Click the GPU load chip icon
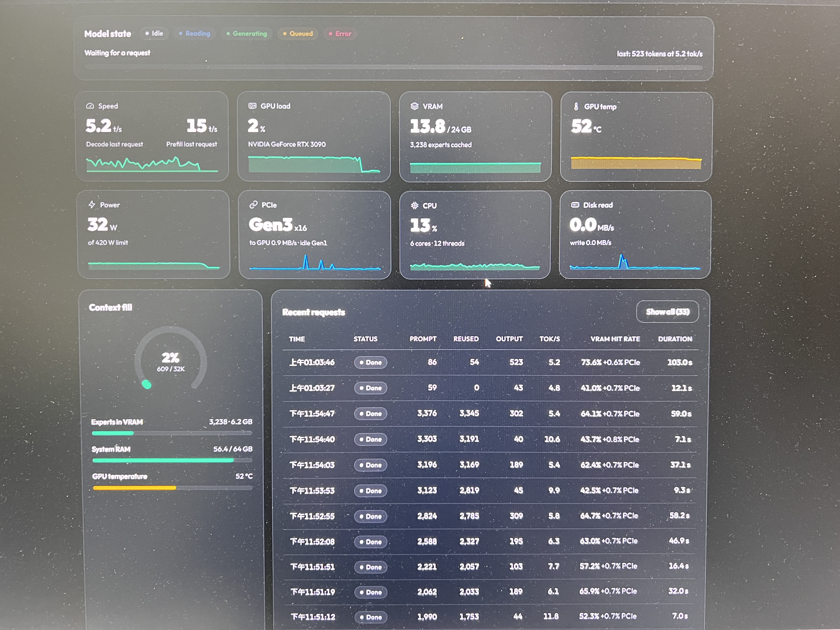 tap(252, 106)
